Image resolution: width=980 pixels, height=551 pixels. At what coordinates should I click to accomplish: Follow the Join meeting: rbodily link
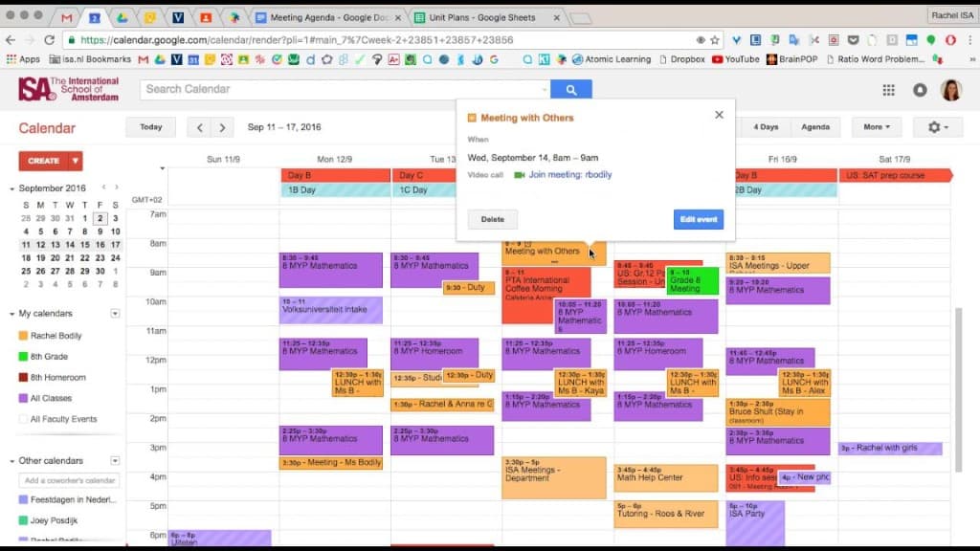(570, 175)
